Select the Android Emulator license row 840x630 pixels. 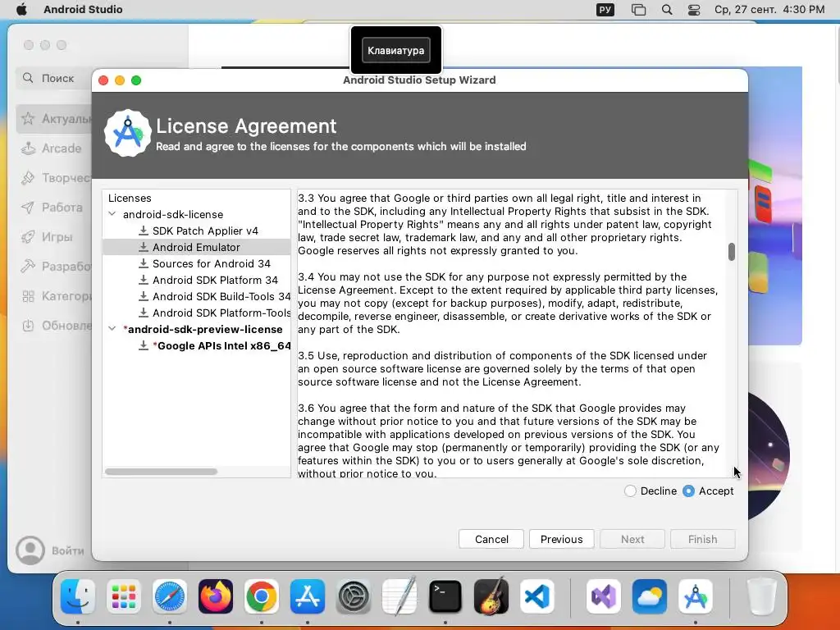[197, 247]
